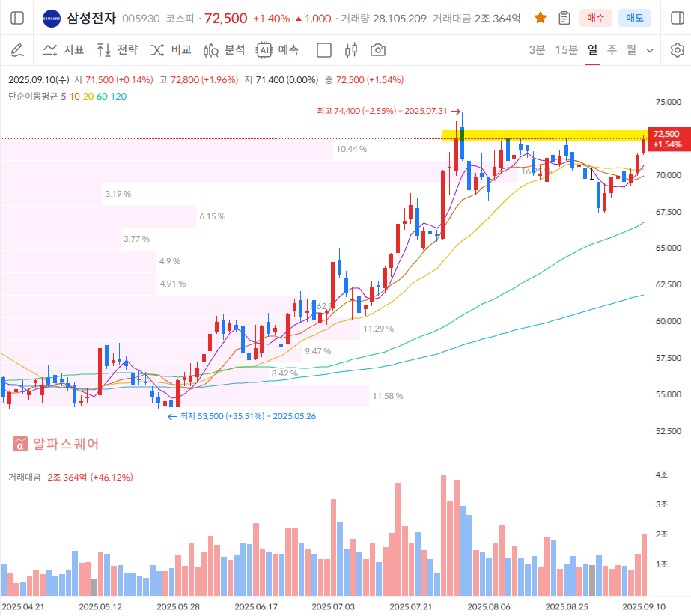Screen dimensions: 691x616
Task: Click the square layout icon
Action: 324,50
